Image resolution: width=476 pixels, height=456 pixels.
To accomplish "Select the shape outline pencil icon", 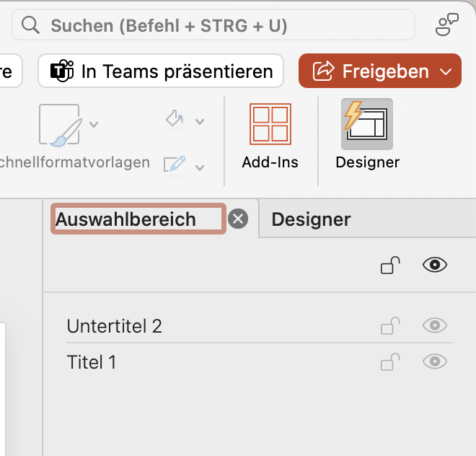I will tap(175, 164).
